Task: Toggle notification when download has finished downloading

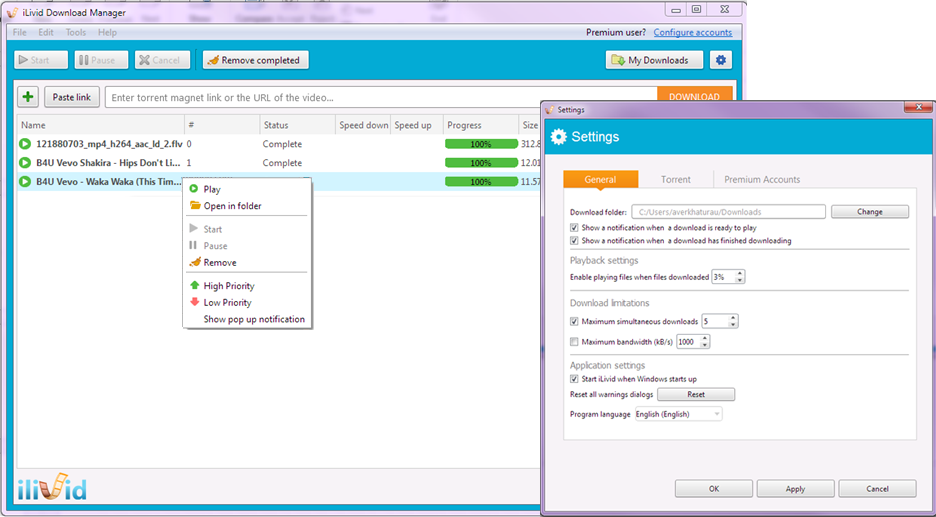Action: [x=574, y=241]
